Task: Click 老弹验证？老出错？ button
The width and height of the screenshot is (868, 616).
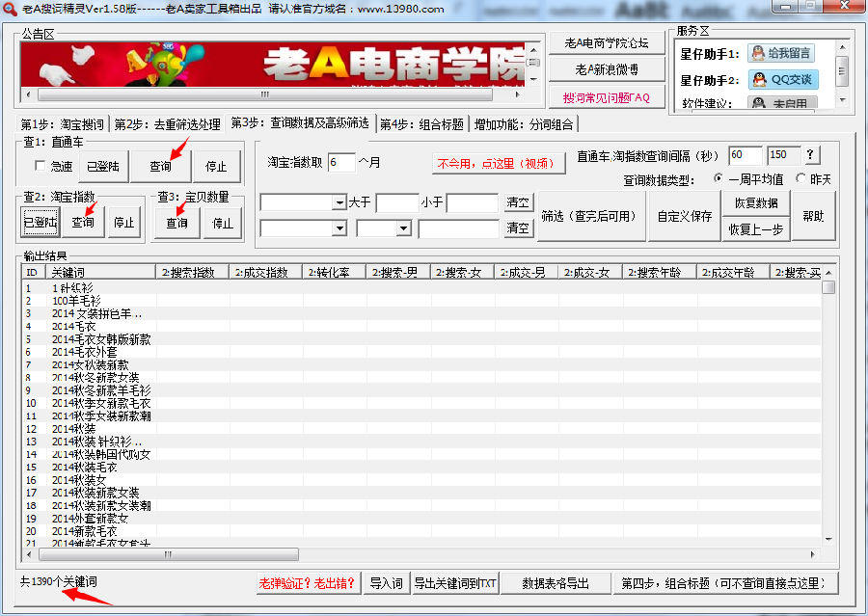Action: click(308, 583)
